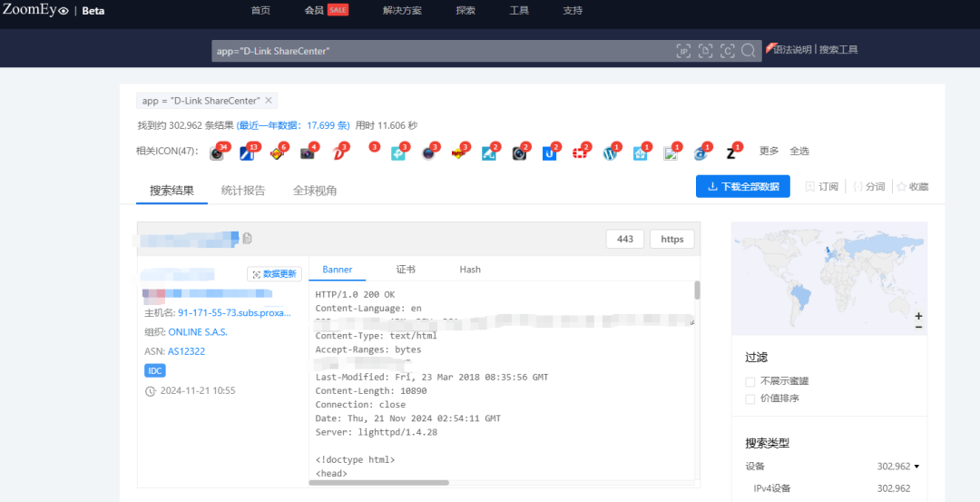Click the world map thumbnail
The image size is (980, 502).
point(829,279)
